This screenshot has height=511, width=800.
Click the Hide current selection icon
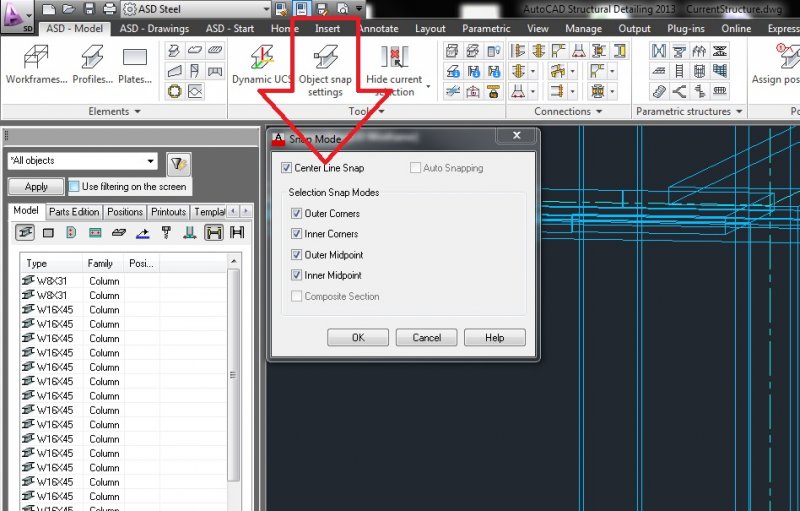[x=394, y=56]
